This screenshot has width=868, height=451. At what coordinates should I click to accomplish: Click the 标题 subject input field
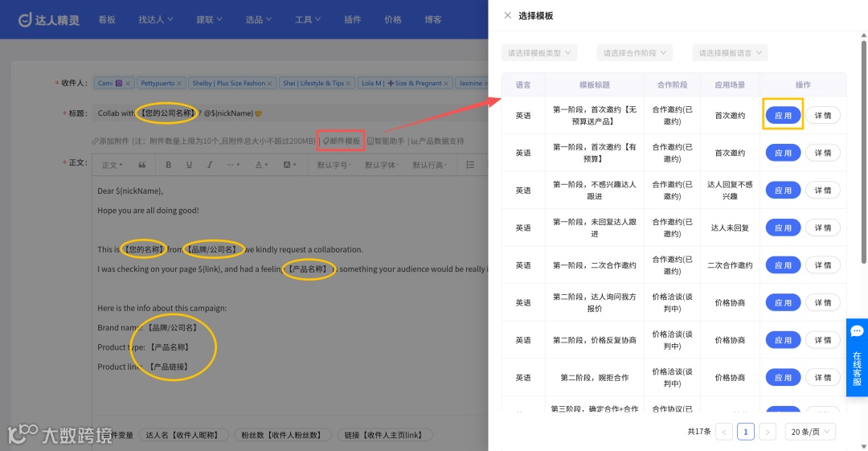(x=289, y=113)
